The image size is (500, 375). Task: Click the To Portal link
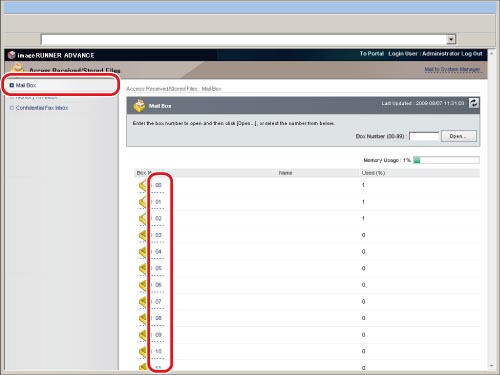pos(372,54)
